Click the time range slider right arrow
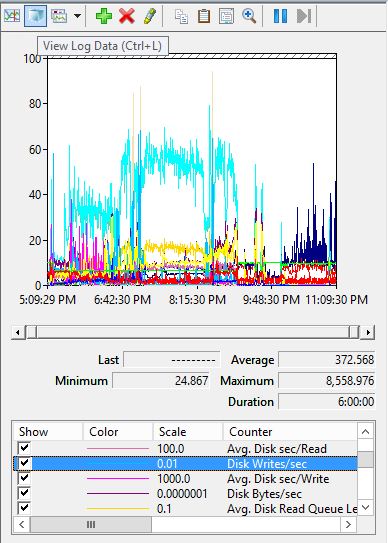The width and height of the screenshot is (388, 543). click(368, 332)
